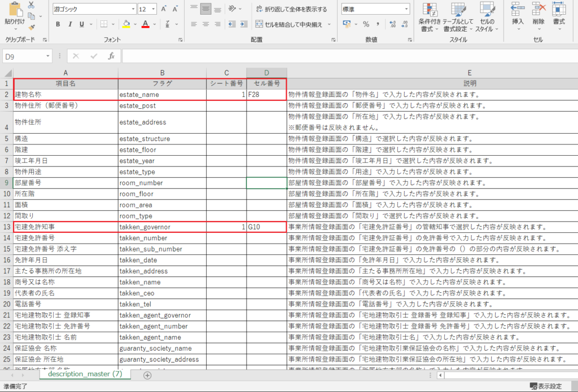Select the description_master (7) sheet tab
Viewport: 578px width, 392px height.
tap(85, 373)
